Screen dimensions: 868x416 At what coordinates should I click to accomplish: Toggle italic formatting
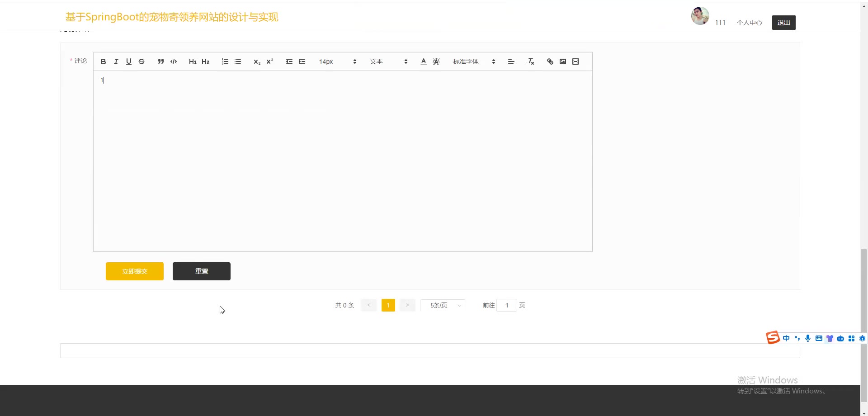(116, 61)
